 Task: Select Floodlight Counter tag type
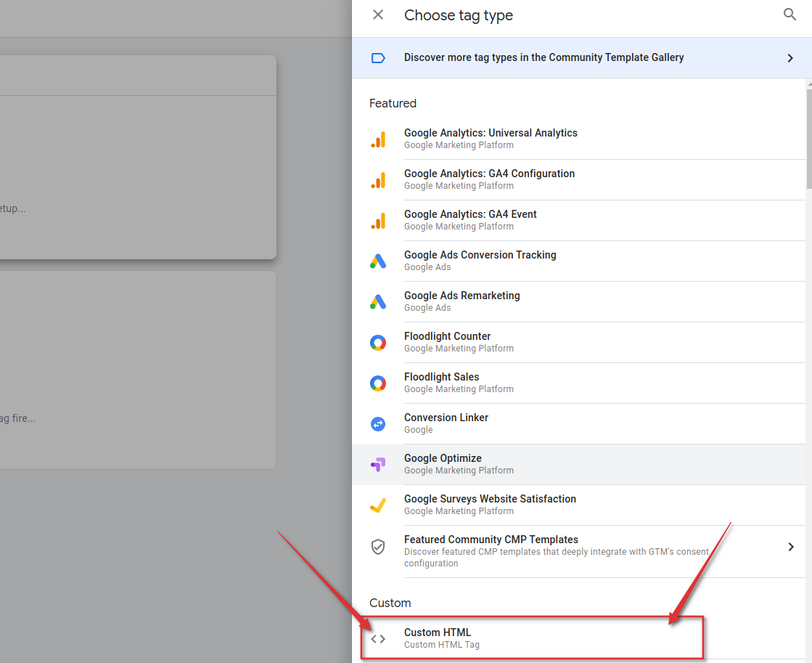coord(578,343)
